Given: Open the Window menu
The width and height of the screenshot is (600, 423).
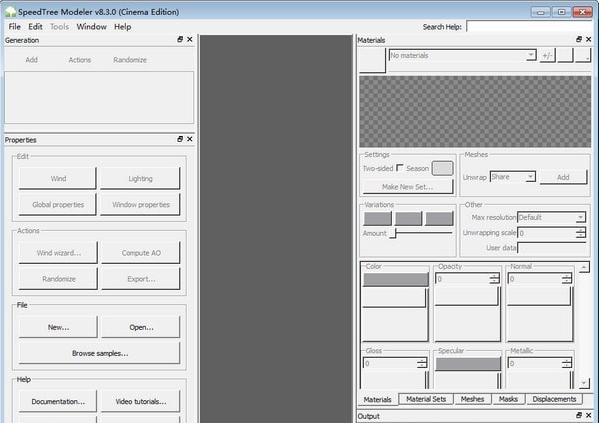Looking at the screenshot, I should point(91,27).
